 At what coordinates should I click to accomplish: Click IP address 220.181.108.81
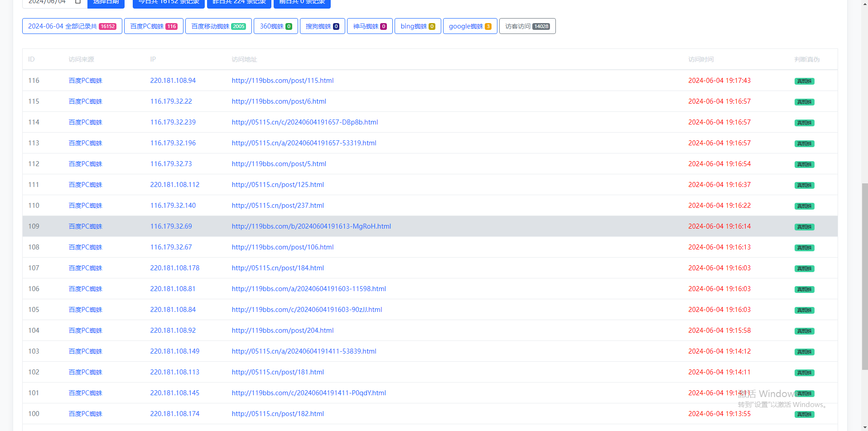(173, 289)
